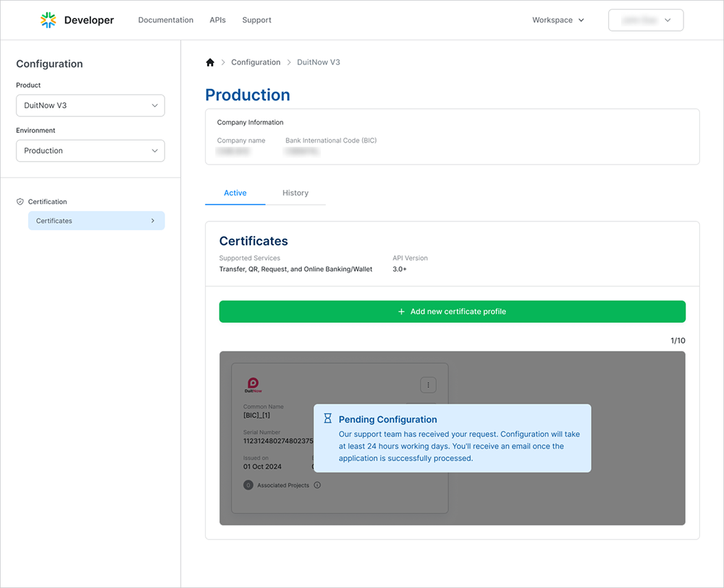Switch to the History tab
Image resolution: width=724 pixels, height=588 pixels.
295,193
